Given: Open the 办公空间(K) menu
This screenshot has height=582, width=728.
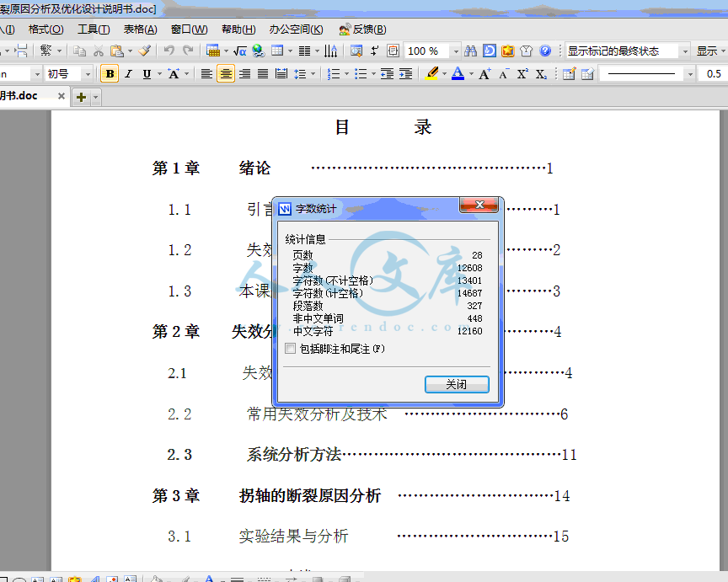Looking at the screenshot, I should point(297,29).
